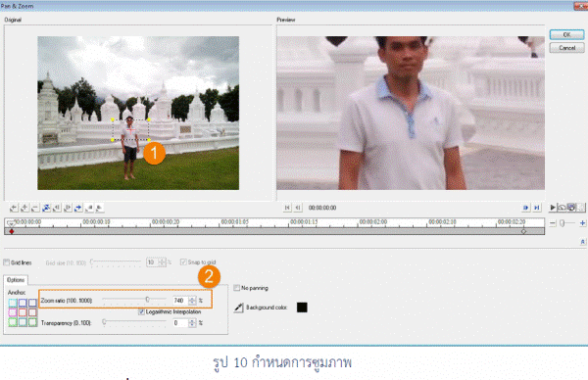Click the Add key frame plus icon
The width and height of the screenshot is (588, 380).
[x=24, y=208]
